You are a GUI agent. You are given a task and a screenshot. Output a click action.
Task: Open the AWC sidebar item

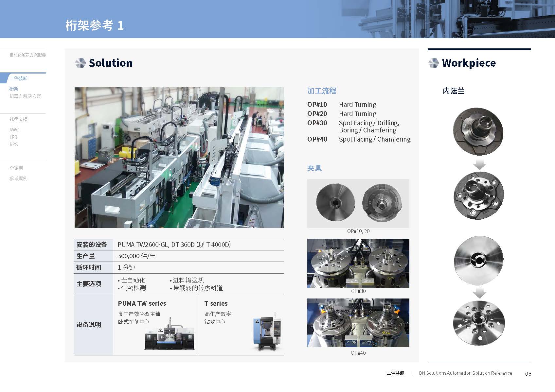pos(14,130)
